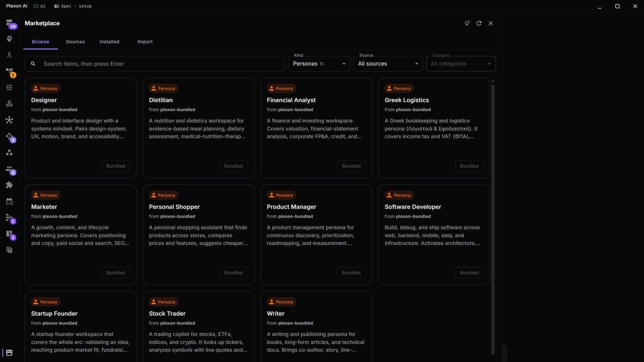Click the book icon next to Spec

pos(57,6)
